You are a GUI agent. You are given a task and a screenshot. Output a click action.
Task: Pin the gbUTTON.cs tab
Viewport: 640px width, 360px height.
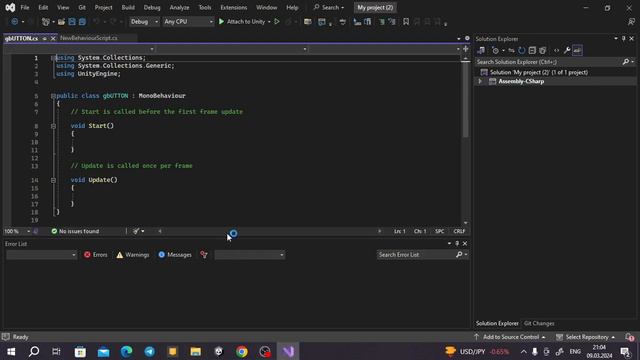(44, 38)
